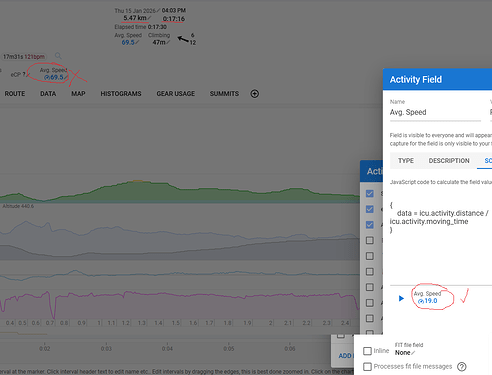Click the magnifier search icon beside 121bpm chip

(x=58, y=56)
